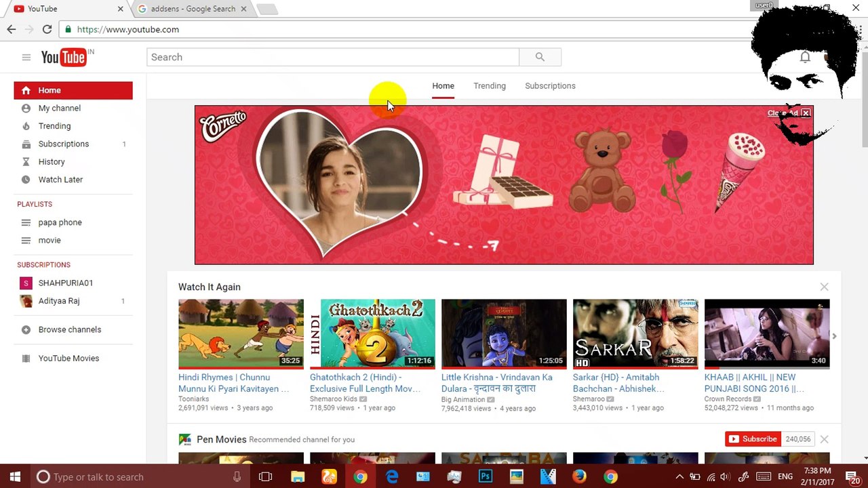Open Sarkar Amitabh Bachchan title link

pos(618,383)
